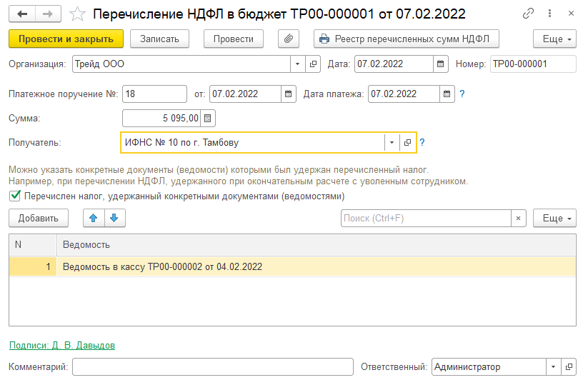Add document to favorites with the star
Image resolution: width=588 pixels, height=380 pixels.
pos(78,14)
